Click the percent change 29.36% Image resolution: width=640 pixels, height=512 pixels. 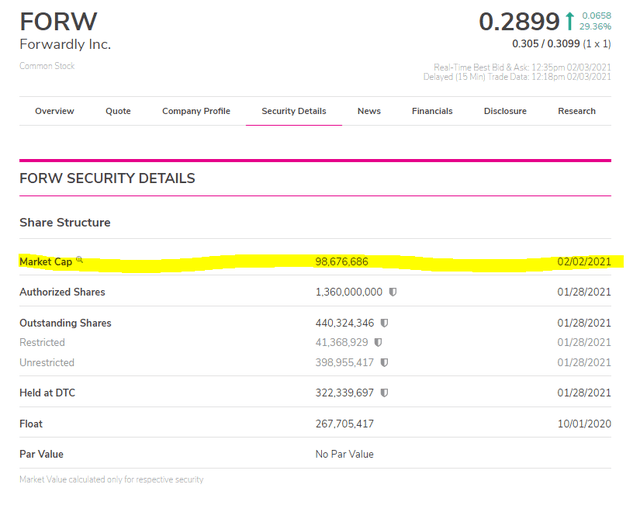[x=595, y=27]
